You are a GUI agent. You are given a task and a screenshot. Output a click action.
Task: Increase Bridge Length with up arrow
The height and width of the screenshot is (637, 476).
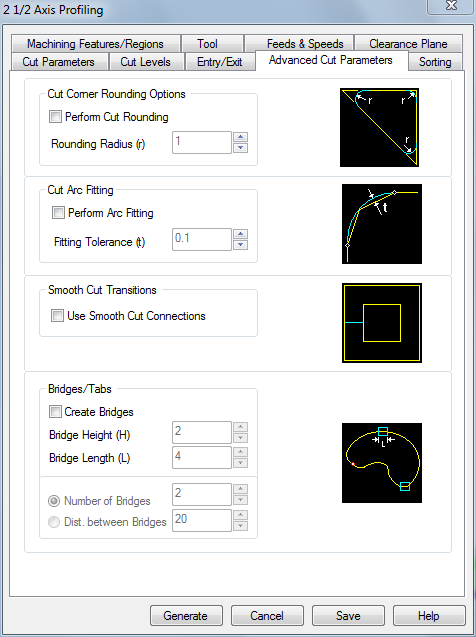240,452
